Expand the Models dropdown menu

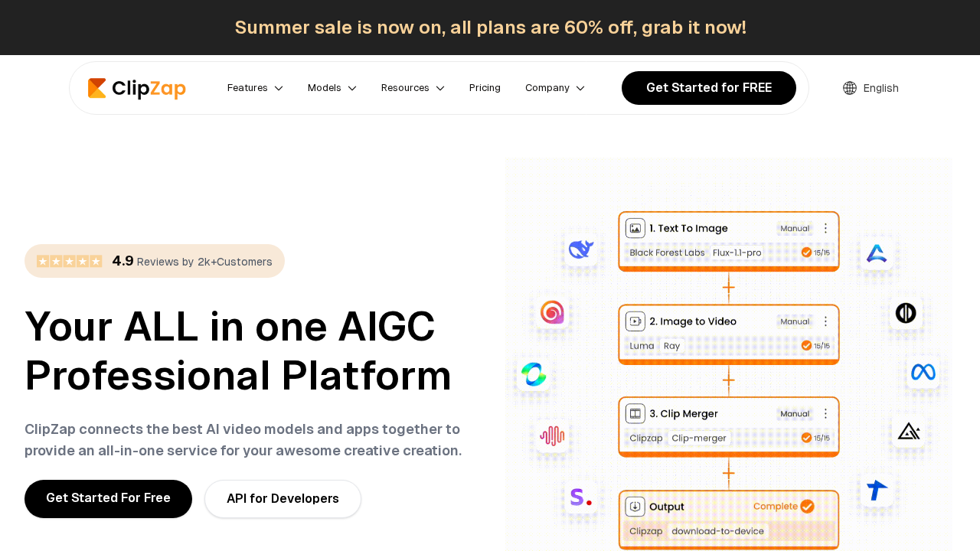[332, 88]
